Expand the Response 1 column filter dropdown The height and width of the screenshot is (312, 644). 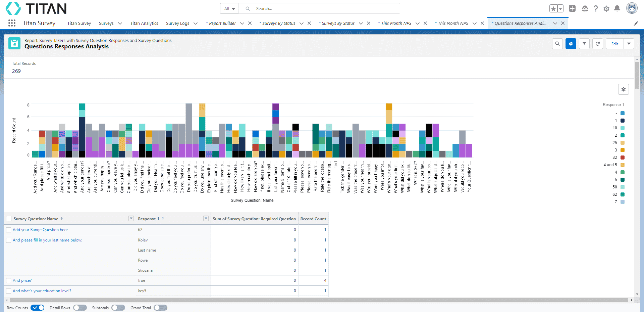click(x=206, y=218)
